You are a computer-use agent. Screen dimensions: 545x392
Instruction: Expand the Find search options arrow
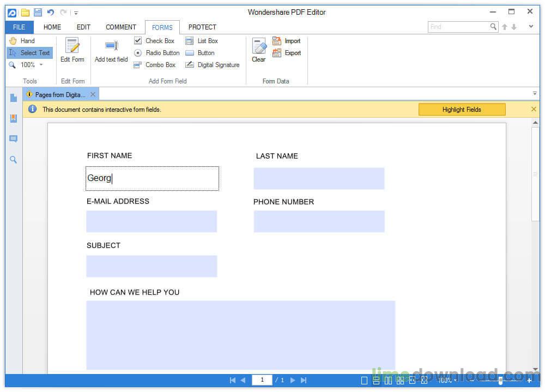pyautogui.click(x=531, y=26)
